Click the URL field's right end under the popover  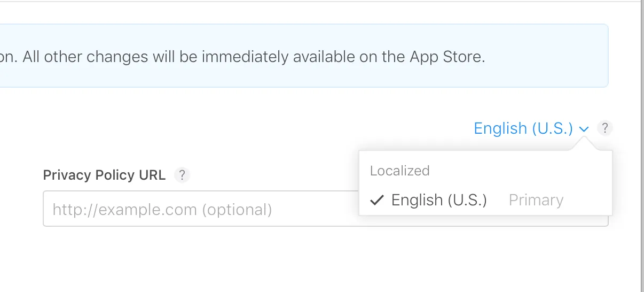click(610, 221)
